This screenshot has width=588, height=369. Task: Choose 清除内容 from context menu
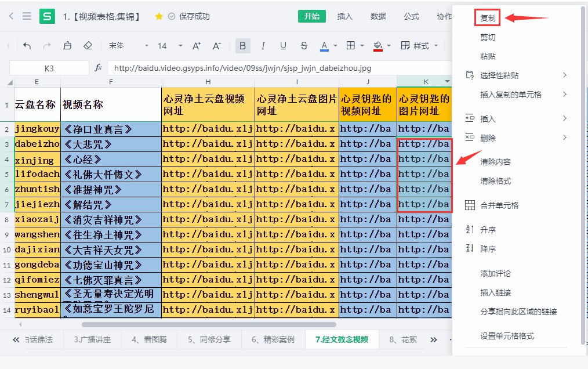495,162
